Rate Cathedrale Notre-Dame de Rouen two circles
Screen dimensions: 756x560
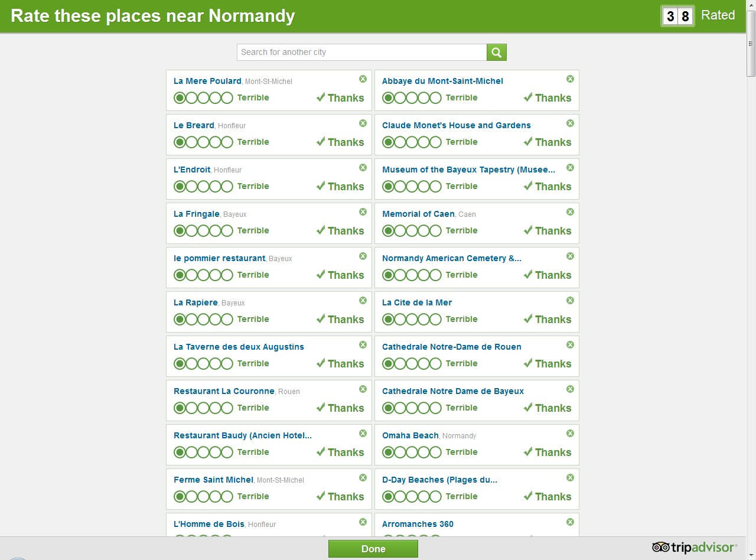coord(400,364)
